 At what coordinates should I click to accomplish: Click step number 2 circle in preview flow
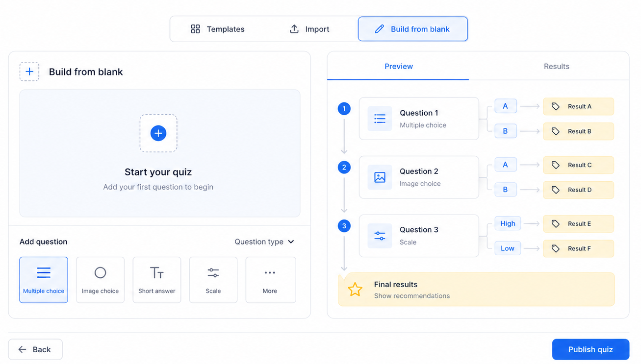[344, 167]
